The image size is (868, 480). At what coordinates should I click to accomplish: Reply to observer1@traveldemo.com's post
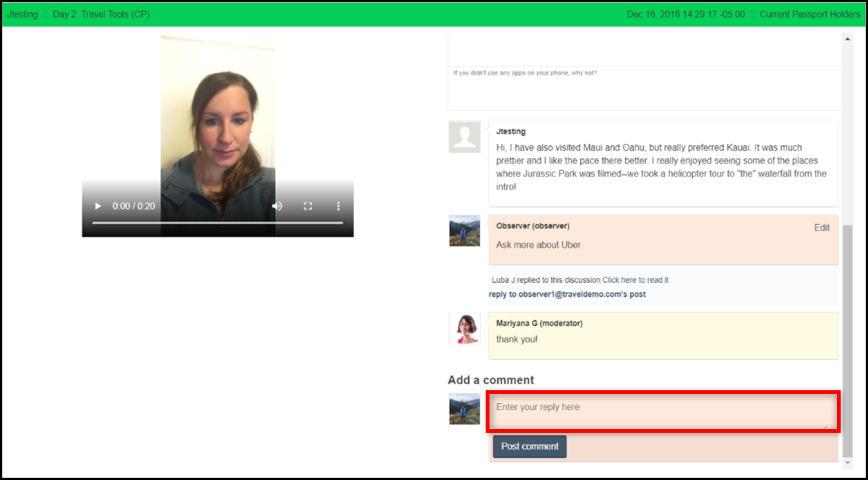click(567, 294)
